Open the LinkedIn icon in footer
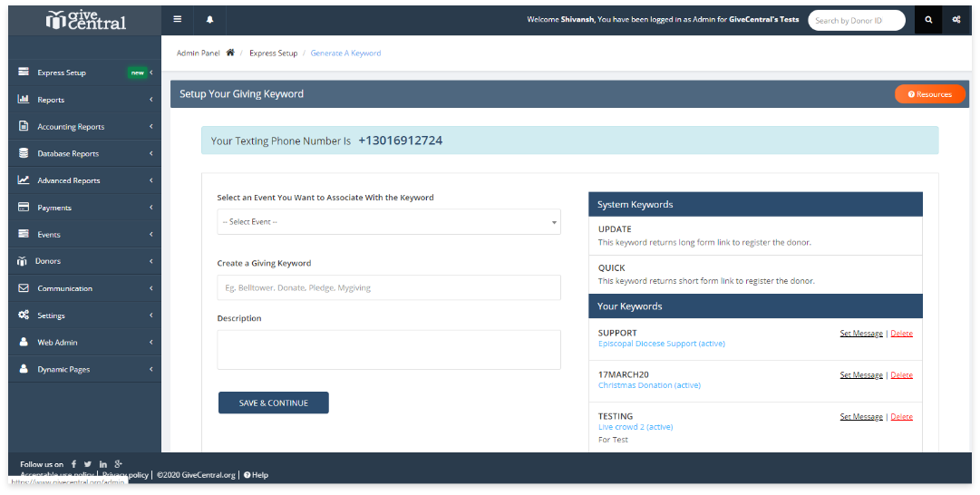 tap(103, 464)
